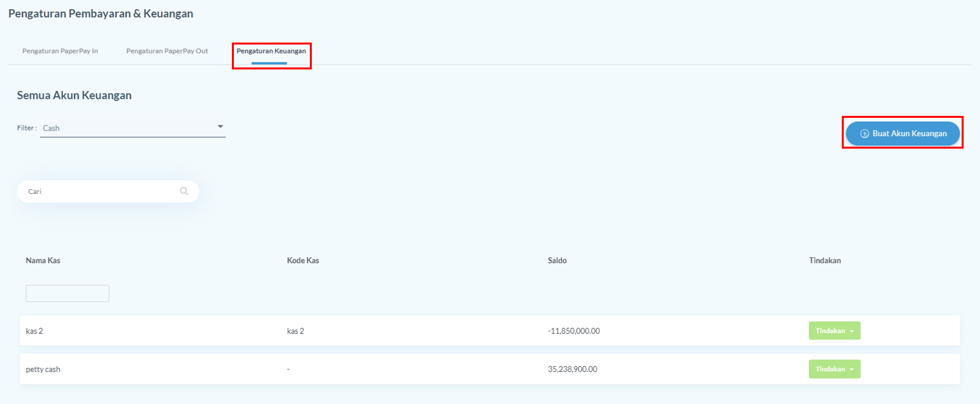Screen dimensions: 980x404
Task: Click the Nama Kas column header
Action: click(43, 261)
